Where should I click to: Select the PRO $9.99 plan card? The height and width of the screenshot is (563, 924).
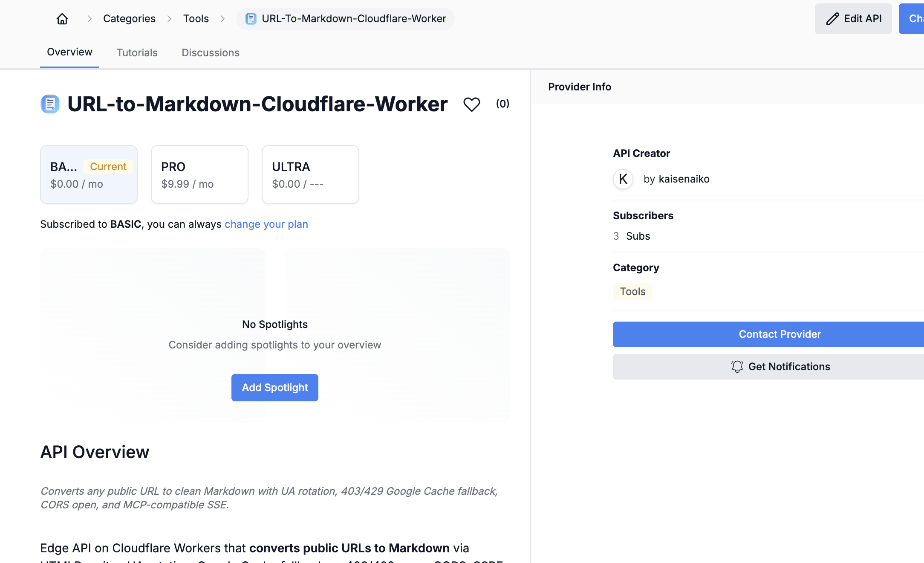(x=199, y=174)
